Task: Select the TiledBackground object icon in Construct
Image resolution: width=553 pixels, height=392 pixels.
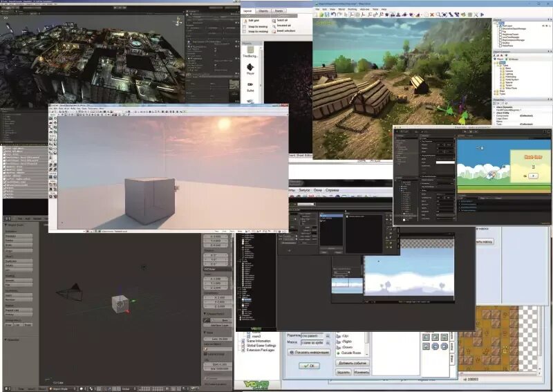Action: point(250,50)
